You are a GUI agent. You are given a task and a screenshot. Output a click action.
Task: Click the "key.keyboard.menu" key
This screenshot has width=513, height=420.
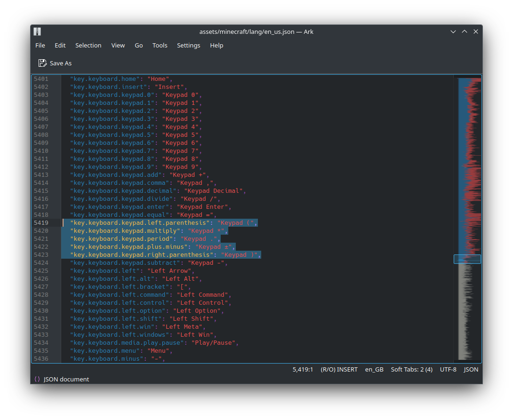[x=105, y=351]
